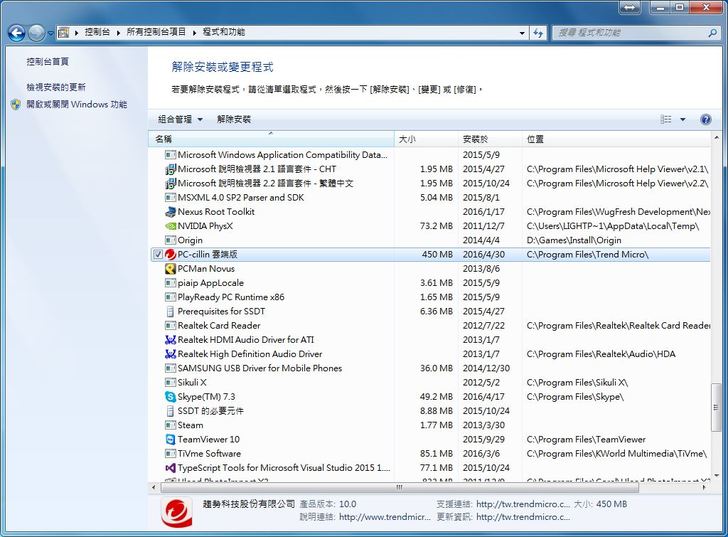Select 控制台 in the breadcrumb
Image resolution: width=728 pixels, height=537 pixels.
point(97,32)
